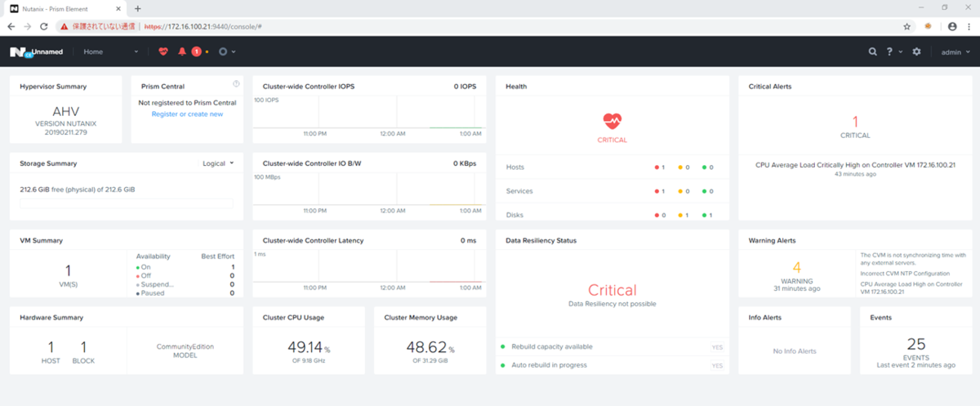Click the red alert count badge
Viewport: 980px width, 406px height.
coord(197,51)
